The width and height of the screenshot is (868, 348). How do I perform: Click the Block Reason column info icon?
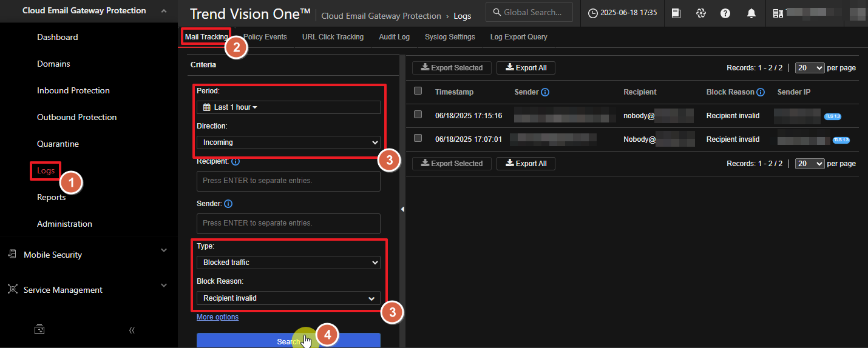761,92
